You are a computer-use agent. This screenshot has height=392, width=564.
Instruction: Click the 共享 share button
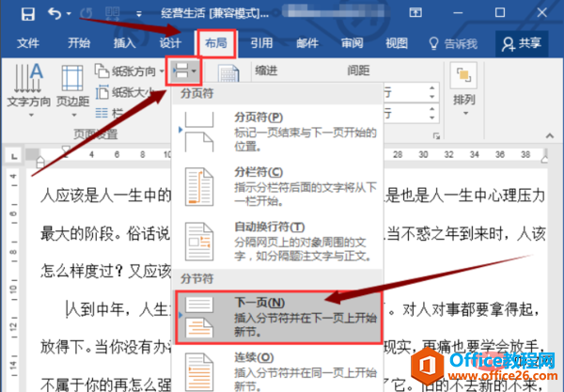tap(522, 44)
